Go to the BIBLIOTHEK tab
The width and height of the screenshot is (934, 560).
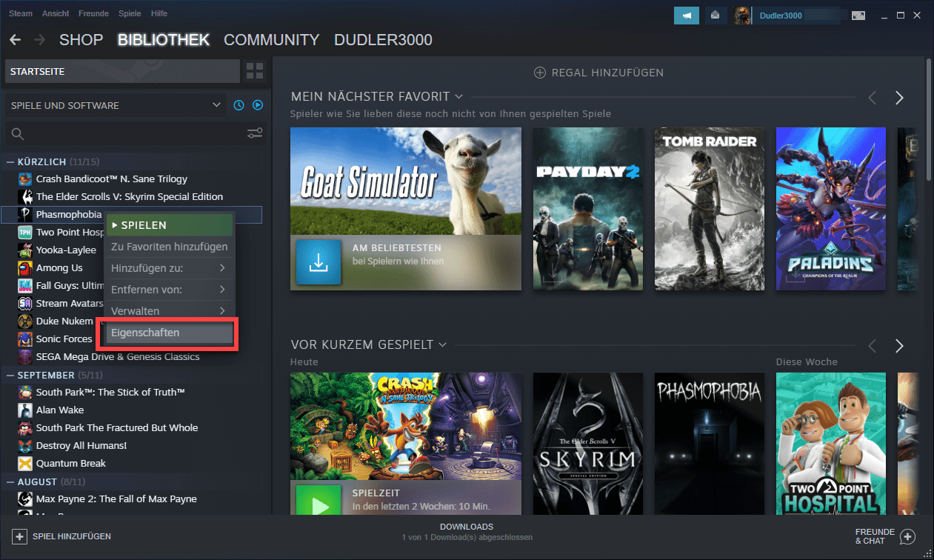click(164, 40)
